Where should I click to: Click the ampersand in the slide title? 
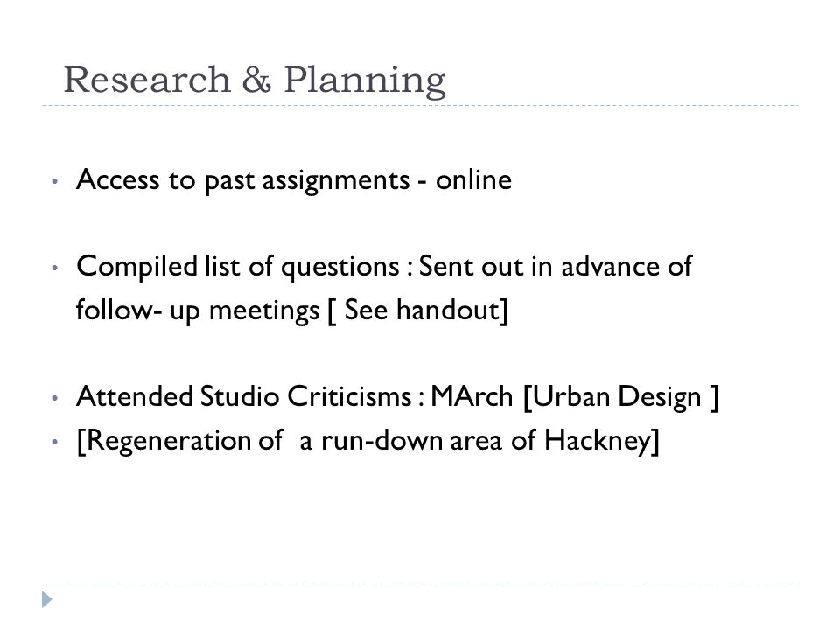tap(256, 80)
